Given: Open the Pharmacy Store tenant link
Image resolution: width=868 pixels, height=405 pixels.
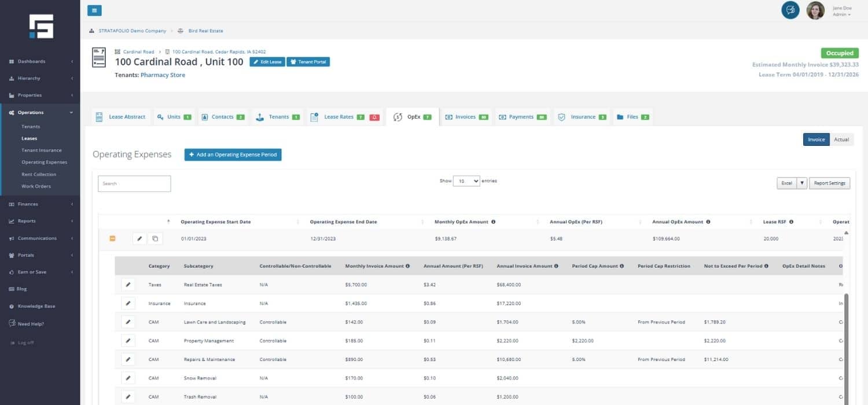Looking at the screenshot, I should point(163,75).
